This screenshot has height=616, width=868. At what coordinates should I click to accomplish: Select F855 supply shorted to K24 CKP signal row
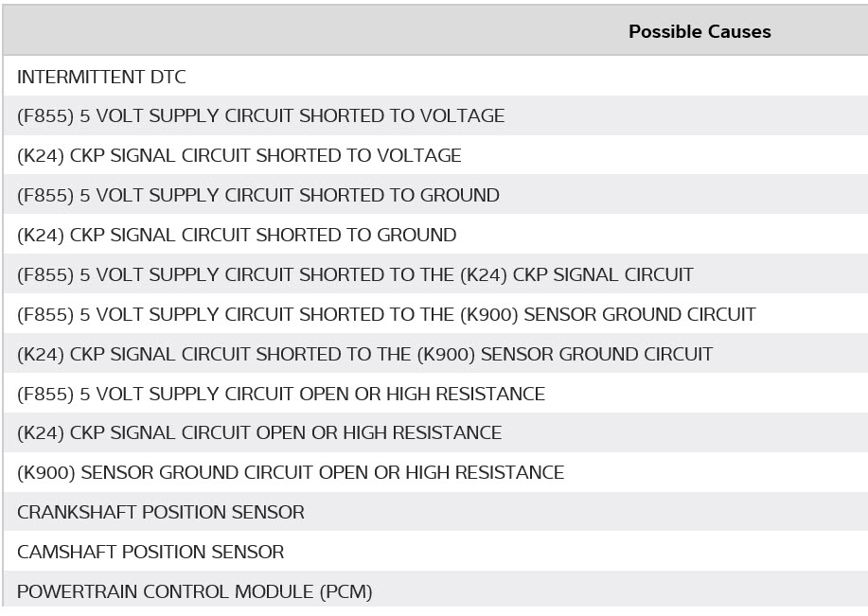point(355,275)
